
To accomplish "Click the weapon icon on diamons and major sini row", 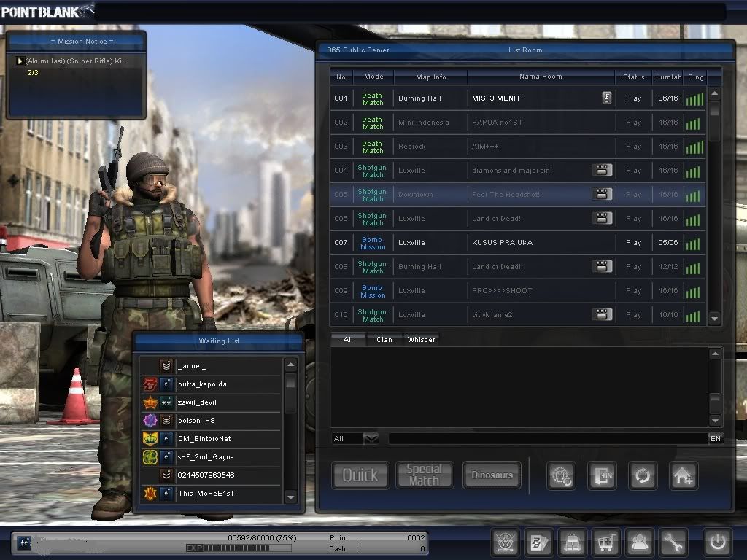I will 602,170.
